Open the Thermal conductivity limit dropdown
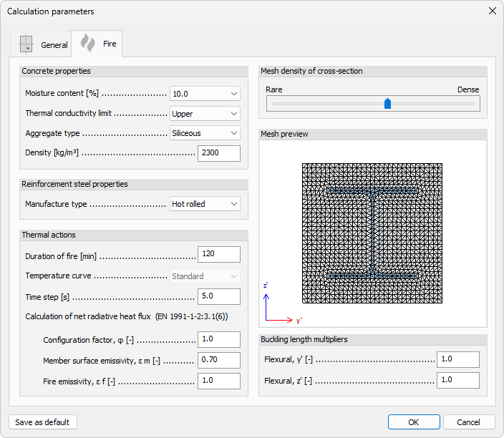Image resolution: width=504 pixels, height=438 pixels. point(205,114)
